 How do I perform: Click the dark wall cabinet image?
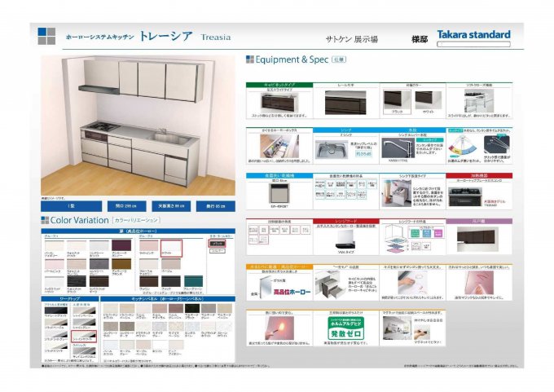click(477, 240)
